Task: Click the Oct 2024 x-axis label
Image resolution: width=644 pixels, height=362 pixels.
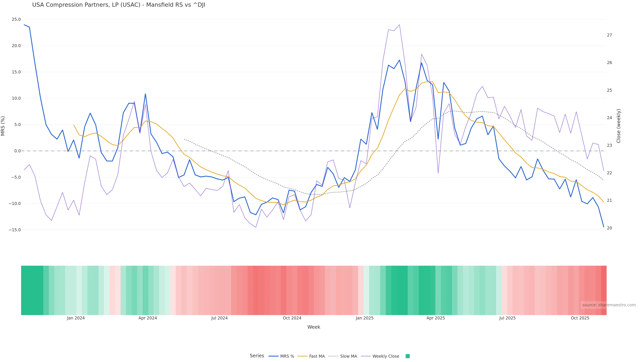Action: [x=292, y=318]
